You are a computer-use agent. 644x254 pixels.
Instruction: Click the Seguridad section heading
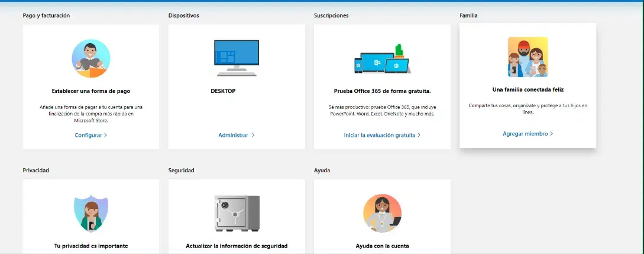coord(181,170)
